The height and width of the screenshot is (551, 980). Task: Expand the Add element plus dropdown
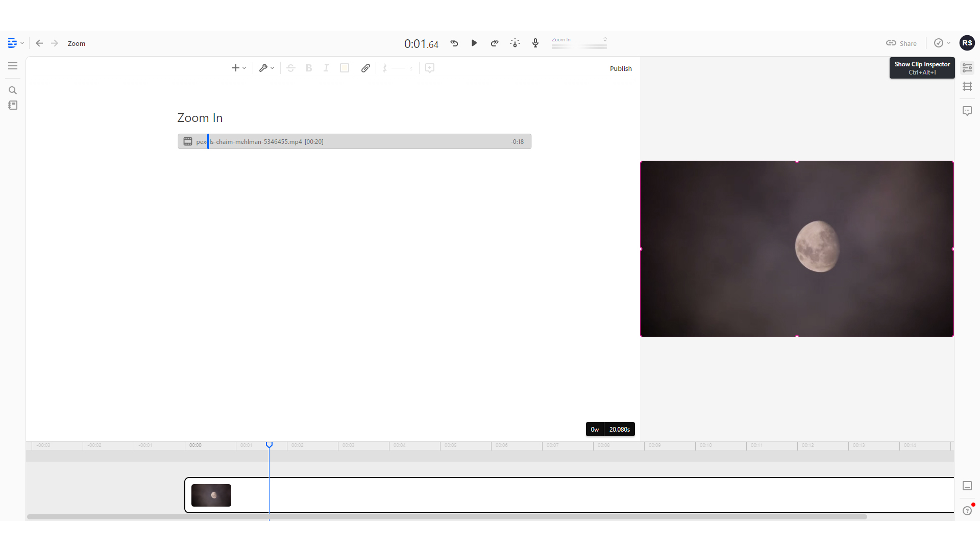tap(238, 68)
